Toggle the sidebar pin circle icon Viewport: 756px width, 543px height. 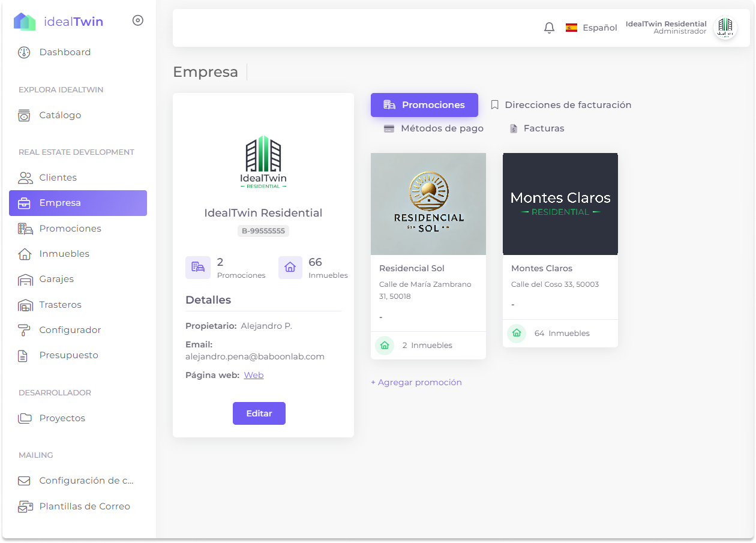138,20
